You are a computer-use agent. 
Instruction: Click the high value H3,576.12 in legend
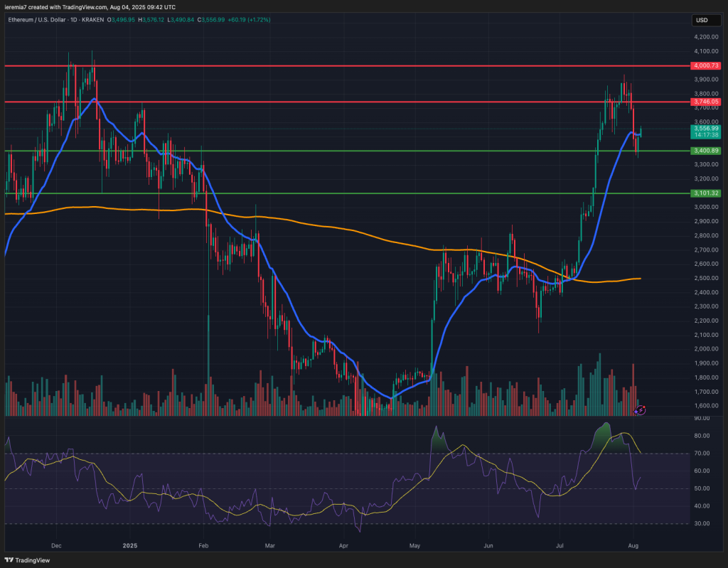pos(151,20)
